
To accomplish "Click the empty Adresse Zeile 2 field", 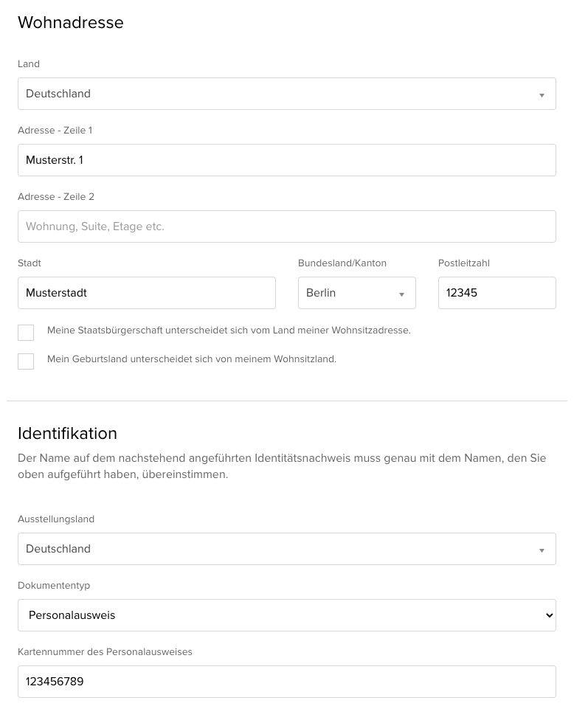I will coord(286,226).
